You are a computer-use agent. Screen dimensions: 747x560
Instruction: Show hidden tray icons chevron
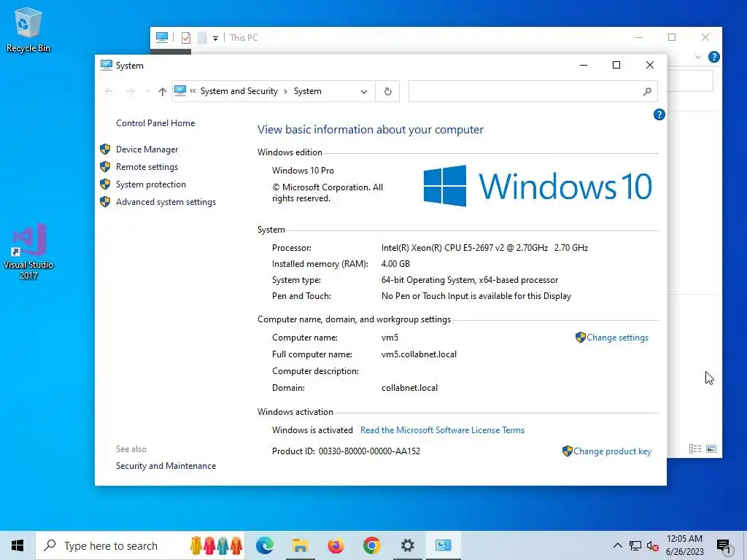617,545
